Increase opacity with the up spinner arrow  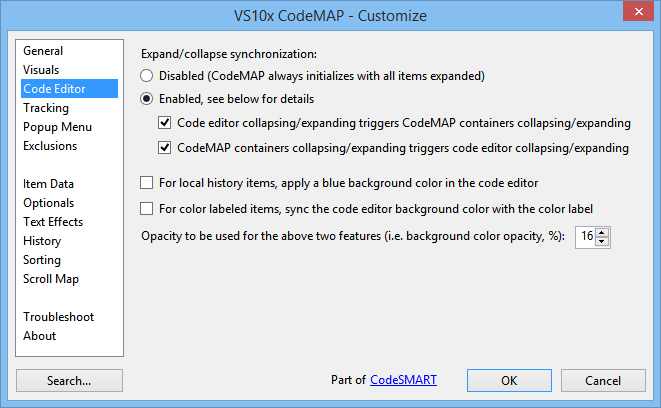(602, 233)
